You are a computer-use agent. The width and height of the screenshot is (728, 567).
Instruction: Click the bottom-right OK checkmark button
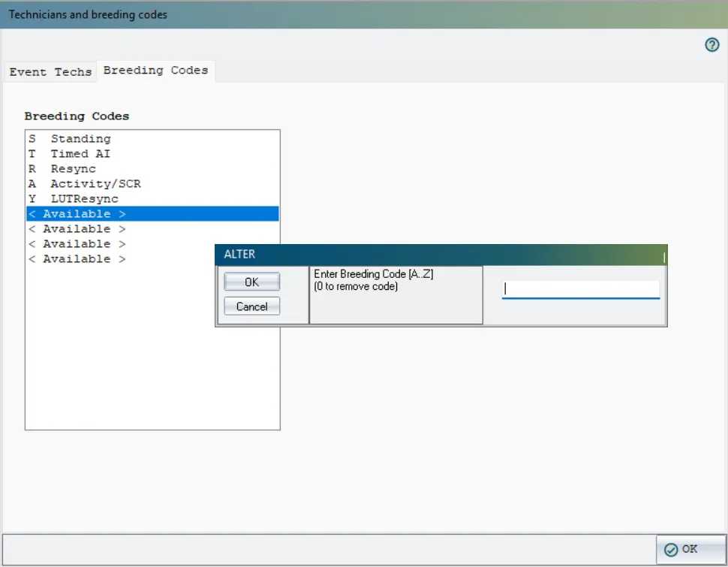[x=690, y=549]
